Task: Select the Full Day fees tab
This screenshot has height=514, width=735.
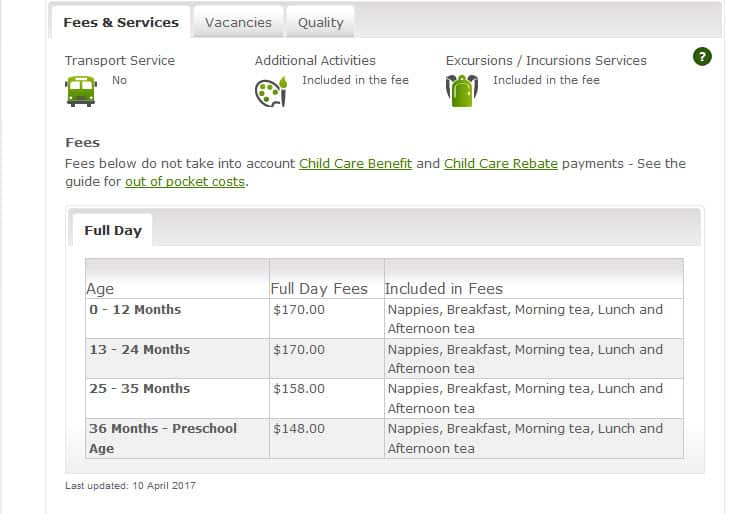Action: point(113,230)
